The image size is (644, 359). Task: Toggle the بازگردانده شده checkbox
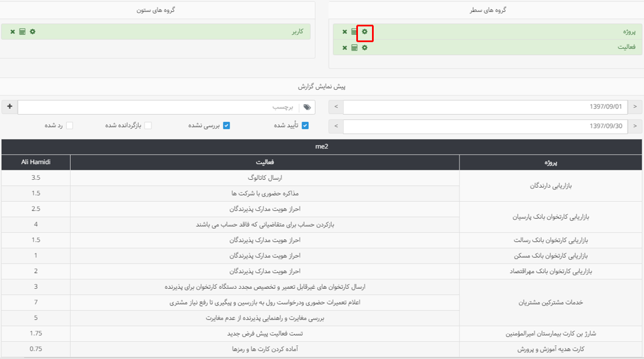(148, 126)
